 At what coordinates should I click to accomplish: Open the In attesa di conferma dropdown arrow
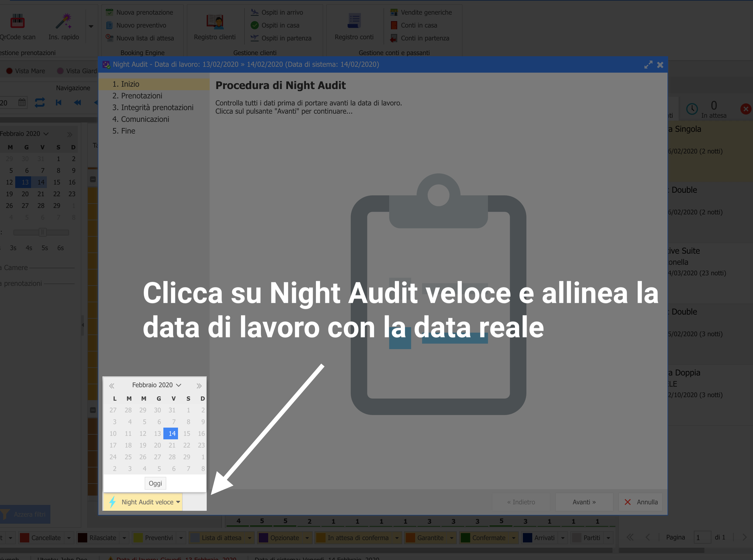point(397,538)
